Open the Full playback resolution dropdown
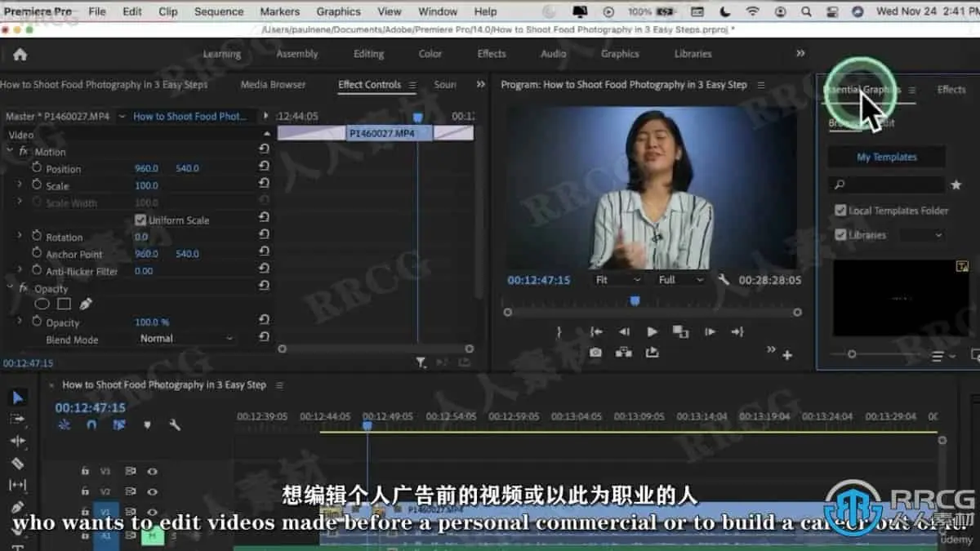 pos(681,279)
